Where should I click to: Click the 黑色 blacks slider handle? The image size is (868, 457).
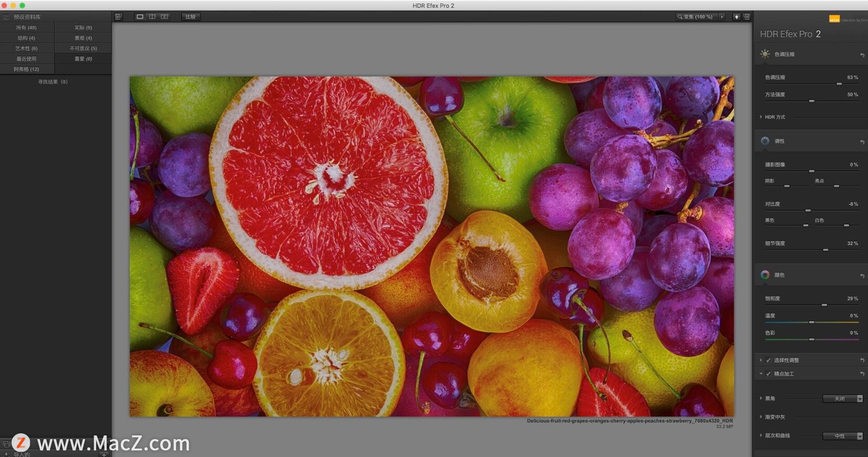tap(805, 226)
